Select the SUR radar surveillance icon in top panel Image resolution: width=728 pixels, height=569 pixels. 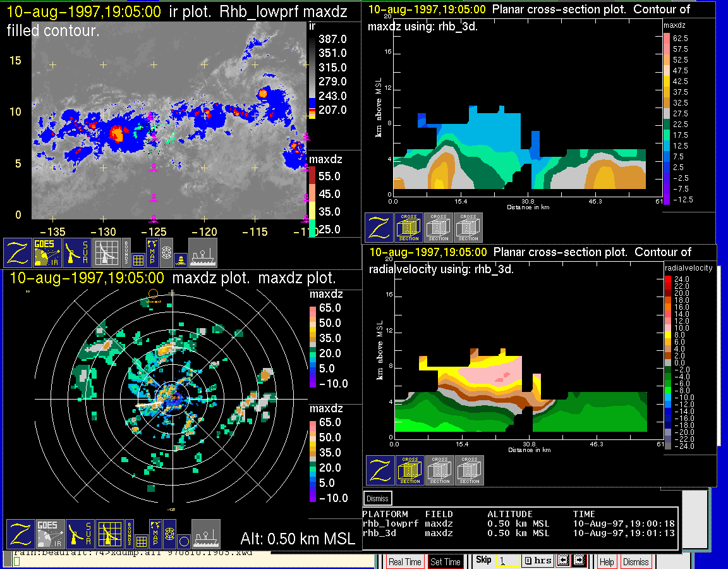pyautogui.click(x=78, y=252)
